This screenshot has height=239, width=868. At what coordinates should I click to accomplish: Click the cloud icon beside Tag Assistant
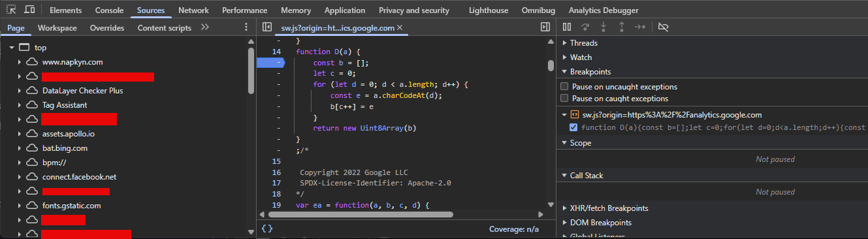pos(32,105)
